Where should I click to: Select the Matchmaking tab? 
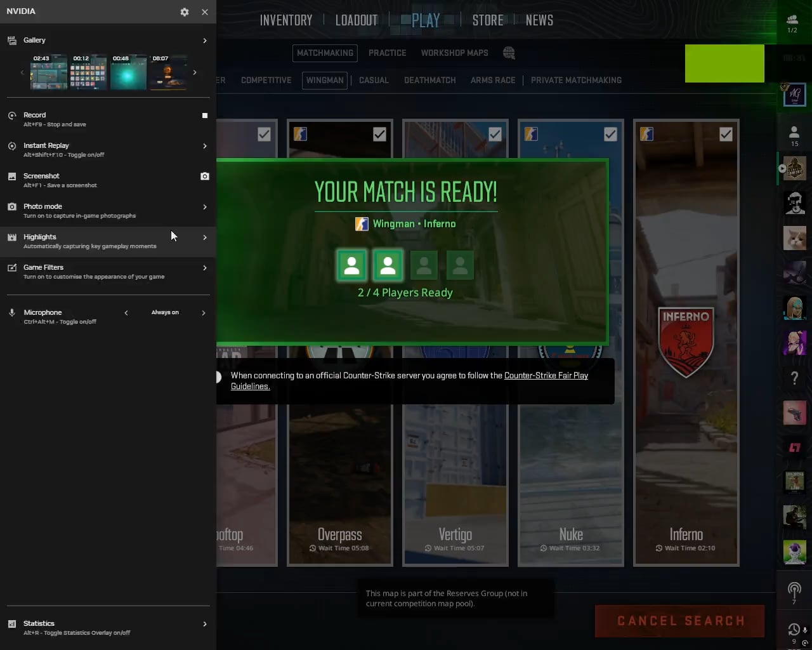coord(325,53)
